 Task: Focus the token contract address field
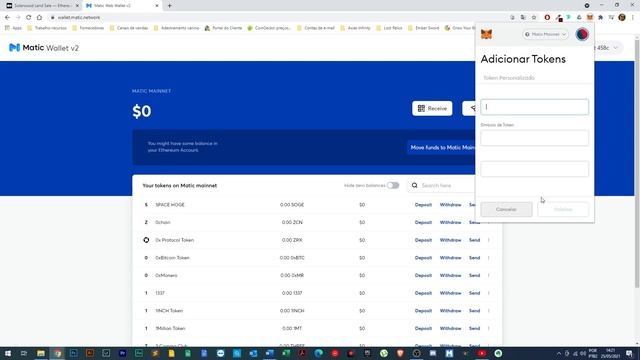click(534, 107)
